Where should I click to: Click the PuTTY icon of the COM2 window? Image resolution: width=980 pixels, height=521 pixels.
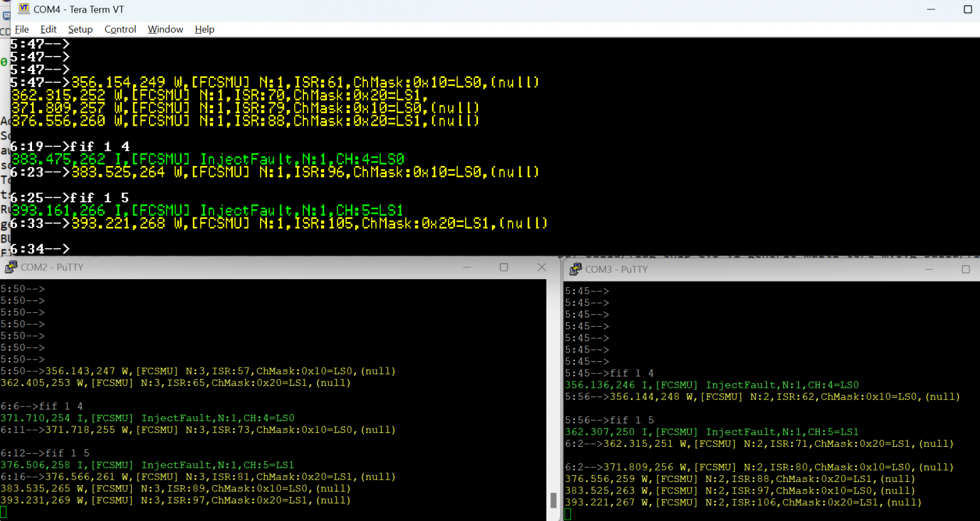[x=11, y=267]
